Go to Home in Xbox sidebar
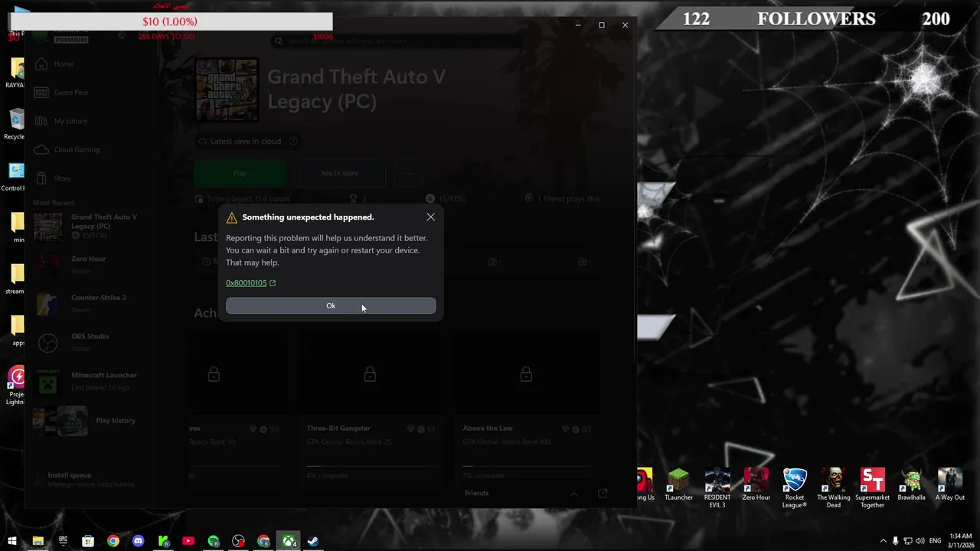Viewport: 980px width, 551px height. tap(64, 64)
